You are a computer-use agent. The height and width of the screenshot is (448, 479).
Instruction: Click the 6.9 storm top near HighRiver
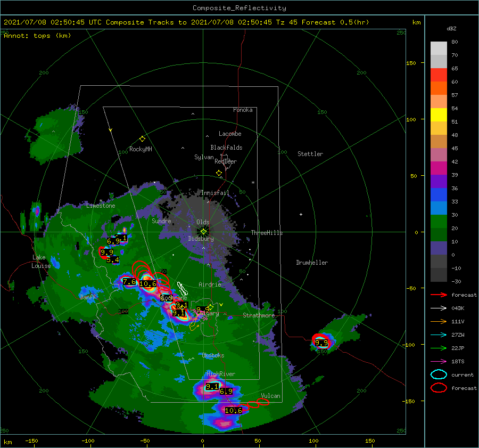click(226, 391)
